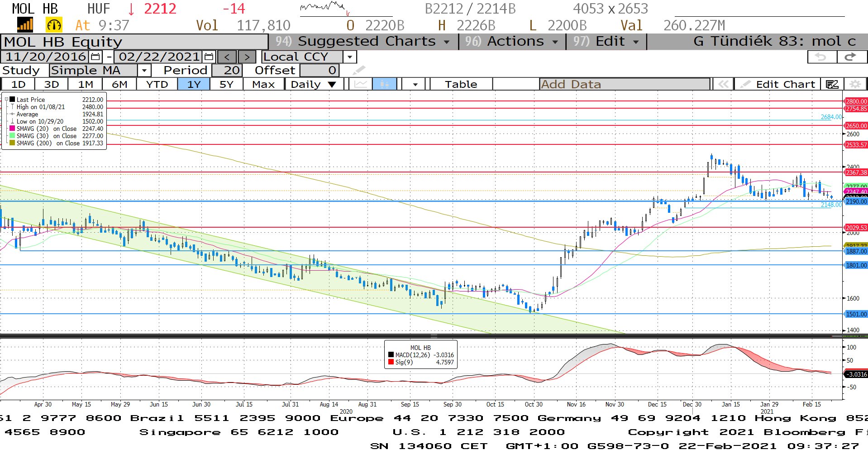Open the Actions dropdown menu
This screenshot has height=464, width=868.
pos(512,42)
